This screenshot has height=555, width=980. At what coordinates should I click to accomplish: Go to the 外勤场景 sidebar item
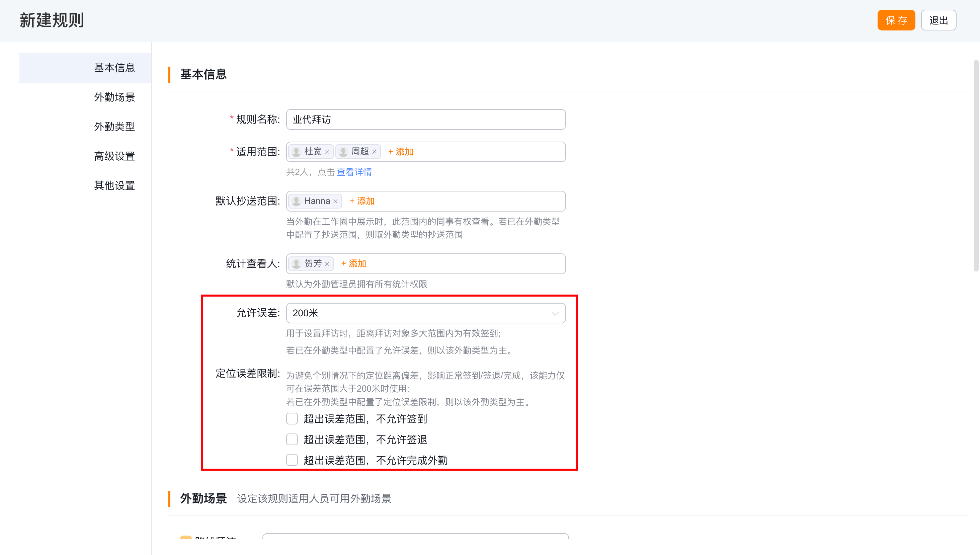[114, 97]
